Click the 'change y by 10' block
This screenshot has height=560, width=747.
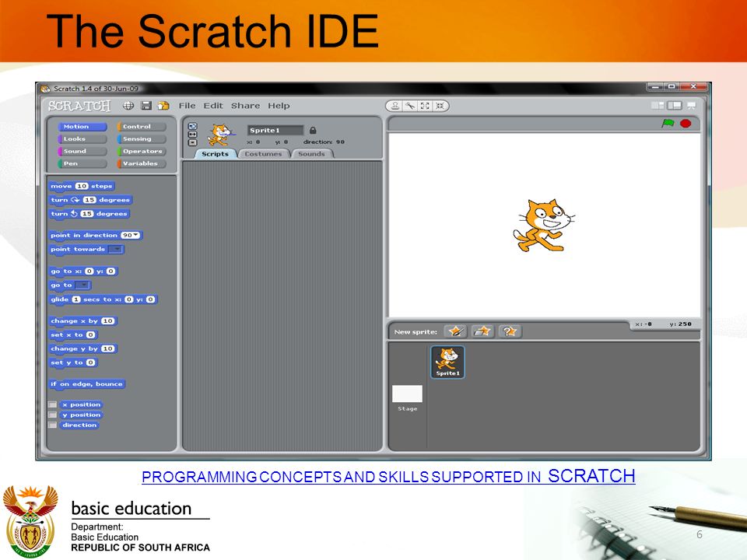(83, 348)
